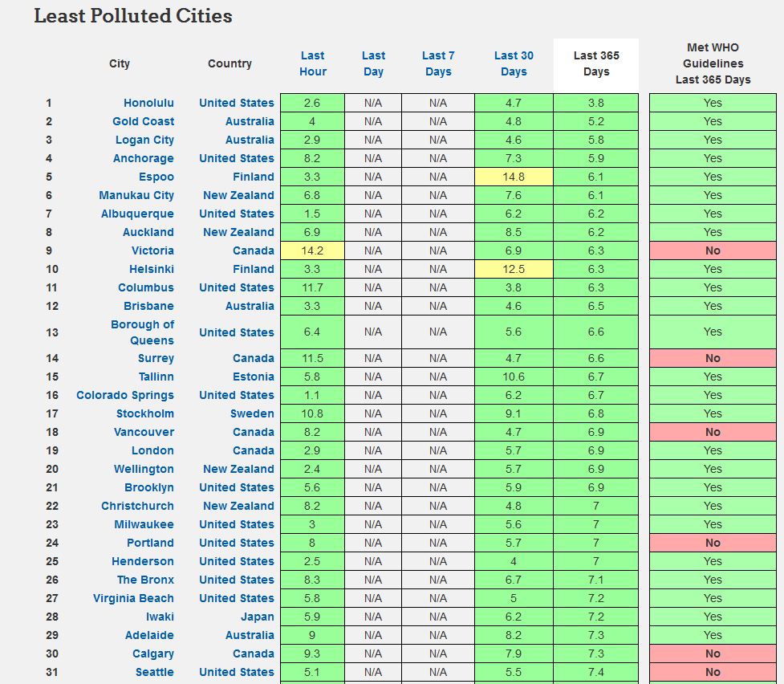Click the Espoo city link
This screenshot has height=684, width=784.
(x=156, y=177)
